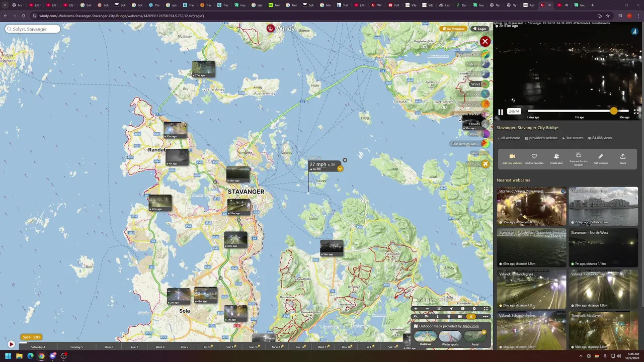Open the Mapy.com link
644x362 pixels.
click(x=471, y=326)
